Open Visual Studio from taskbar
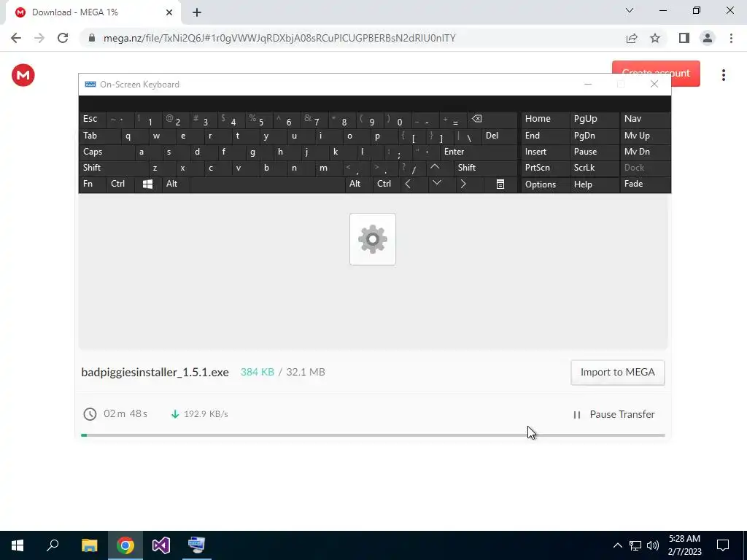This screenshot has width=747, height=560. pyautogui.click(x=161, y=545)
